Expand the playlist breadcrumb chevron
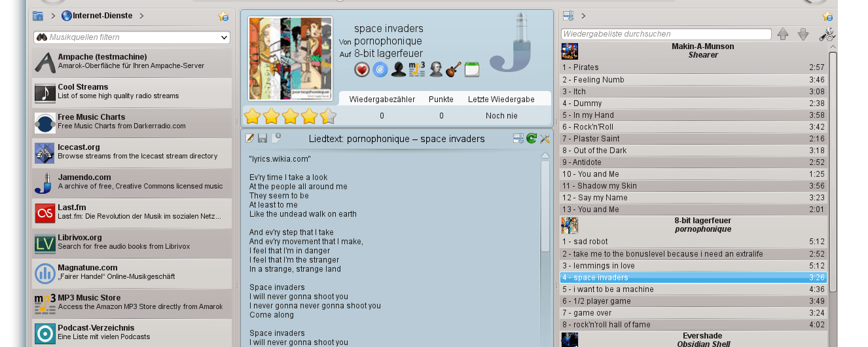 583,16
